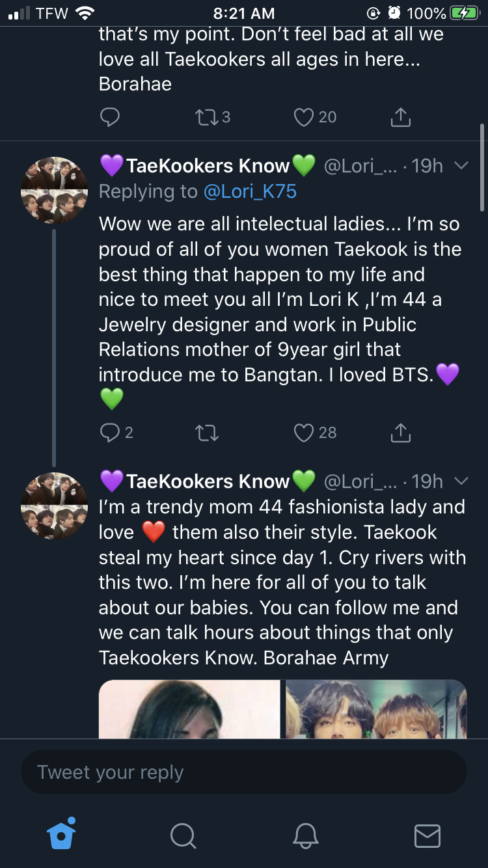
Task: Retweet the intelectual ladies tweet
Action: [x=207, y=433]
